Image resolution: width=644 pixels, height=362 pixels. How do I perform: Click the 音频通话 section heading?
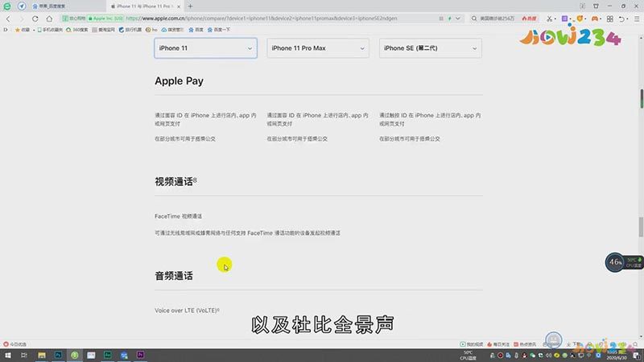click(x=174, y=276)
